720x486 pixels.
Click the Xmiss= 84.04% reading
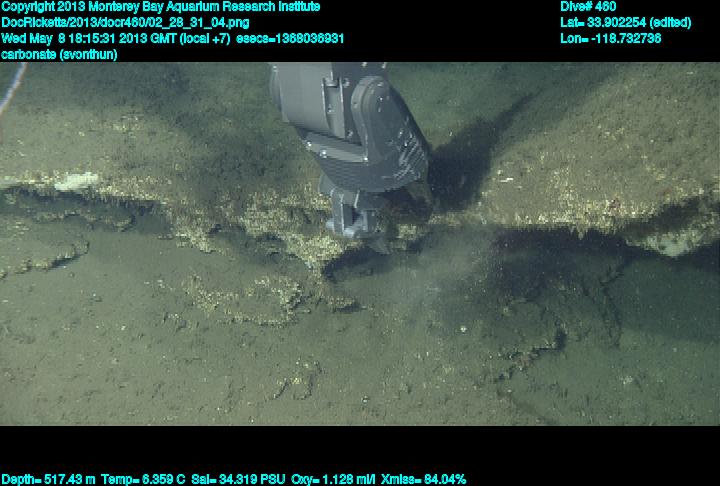coord(425,479)
